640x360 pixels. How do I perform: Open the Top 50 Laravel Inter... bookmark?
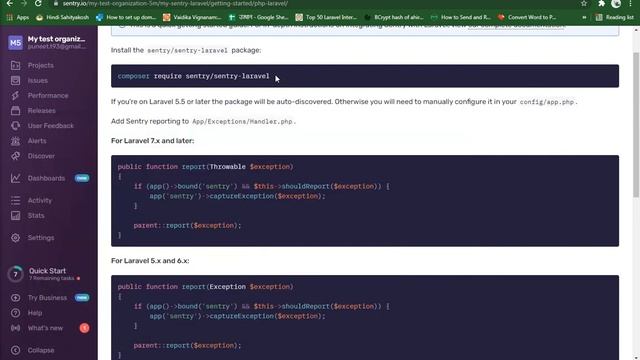tap(326, 17)
